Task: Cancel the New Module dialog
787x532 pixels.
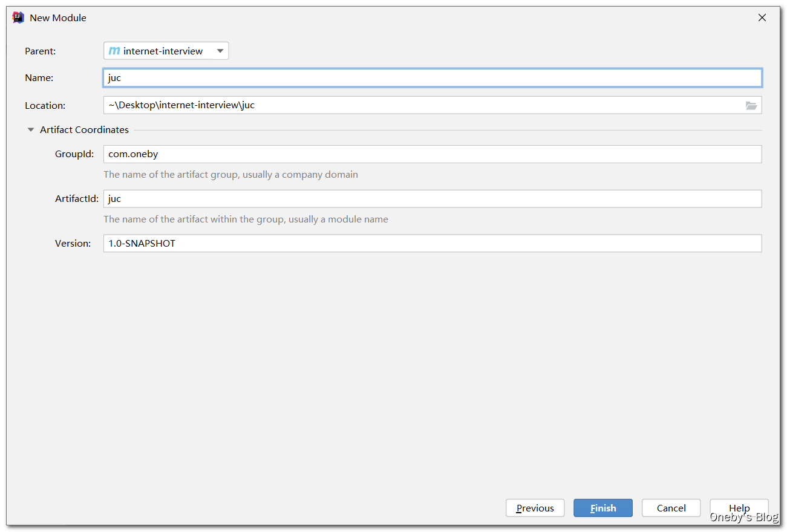Action: pos(671,508)
